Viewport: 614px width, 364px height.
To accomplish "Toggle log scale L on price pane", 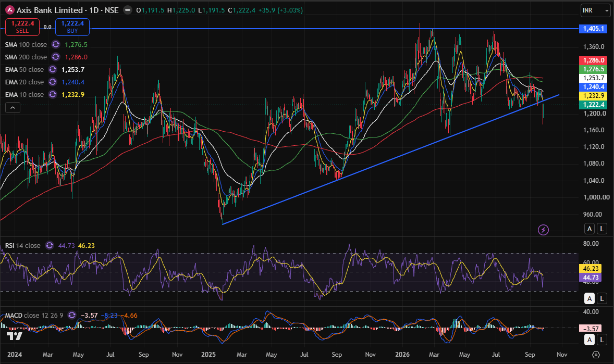I will [602, 229].
